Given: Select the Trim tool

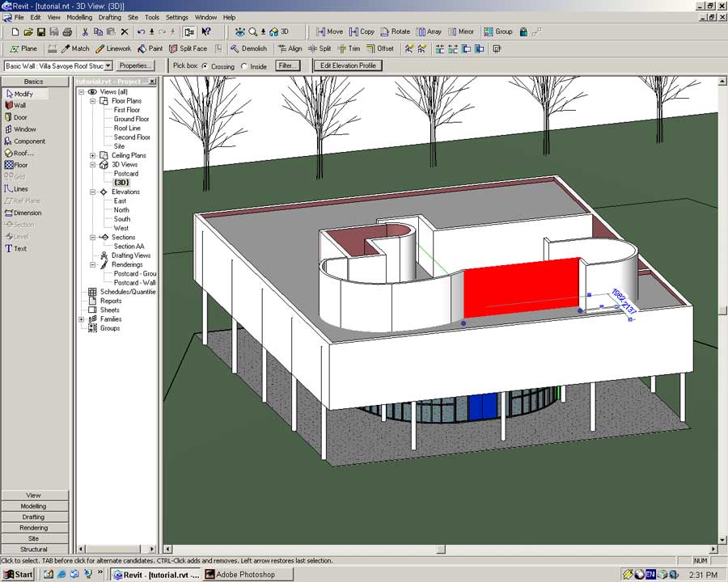Looking at the screenshot, I should (349, 48).
